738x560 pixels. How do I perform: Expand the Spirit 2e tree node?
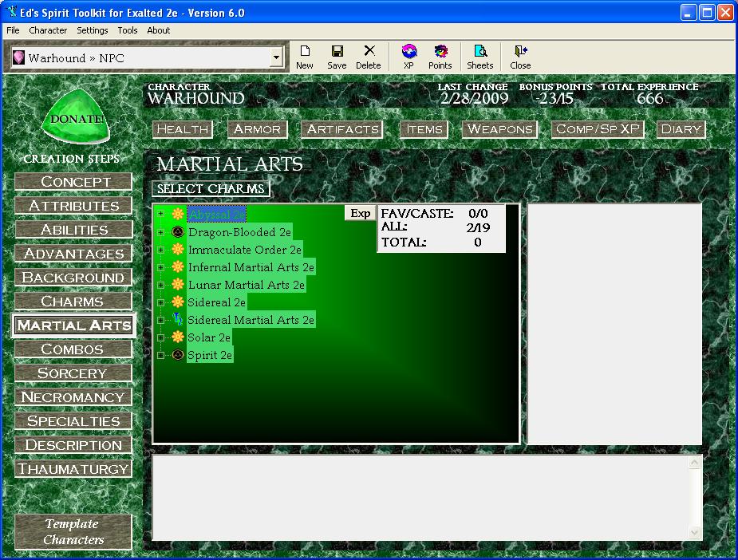point(160,355)
